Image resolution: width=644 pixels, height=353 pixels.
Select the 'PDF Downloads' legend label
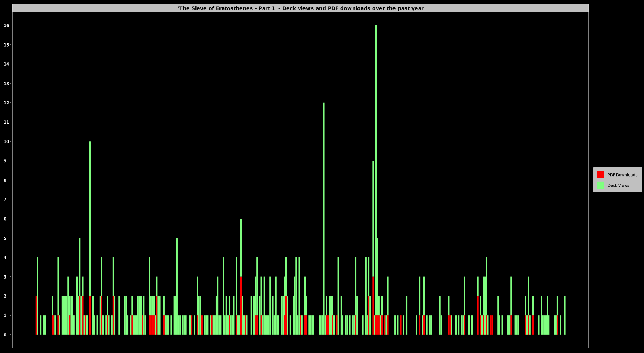(x=622, y=175)
